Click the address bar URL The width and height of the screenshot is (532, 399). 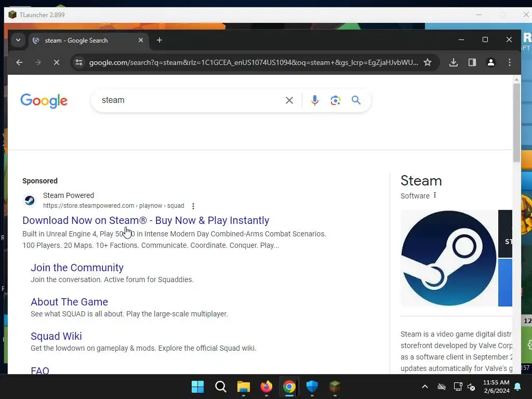point(253,62)
